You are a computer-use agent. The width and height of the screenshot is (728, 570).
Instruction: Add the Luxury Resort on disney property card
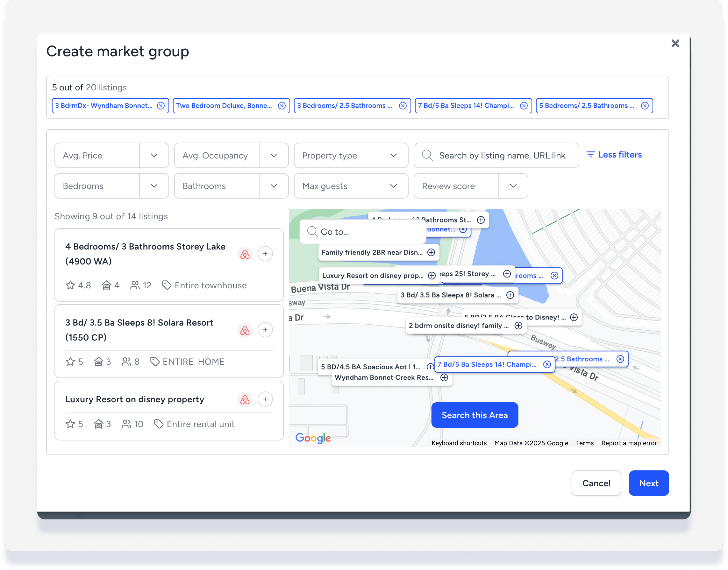point(265,399)
